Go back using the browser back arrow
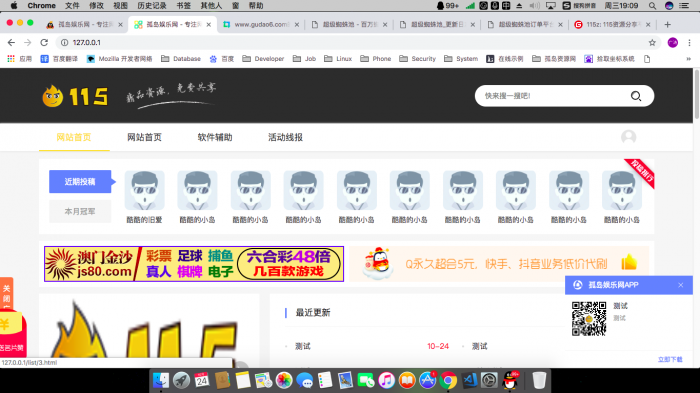This screenshot has width=700, height=393. (x=11, y=42)
